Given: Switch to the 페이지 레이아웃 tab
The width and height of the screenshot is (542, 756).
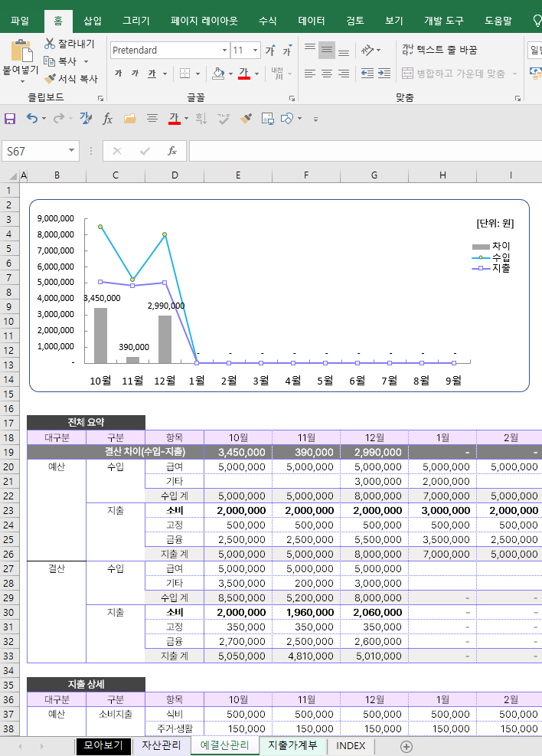Looking at the screenshot, I should tap(204, 21).
